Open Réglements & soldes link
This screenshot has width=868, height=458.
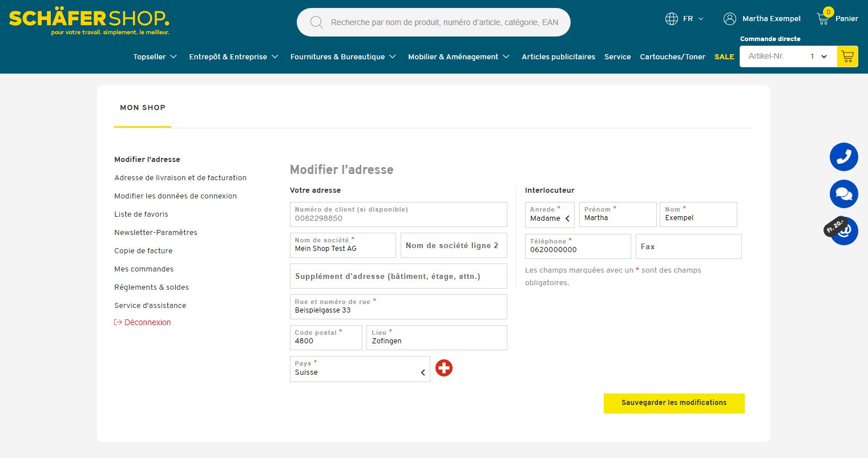(x=151, y=287)
